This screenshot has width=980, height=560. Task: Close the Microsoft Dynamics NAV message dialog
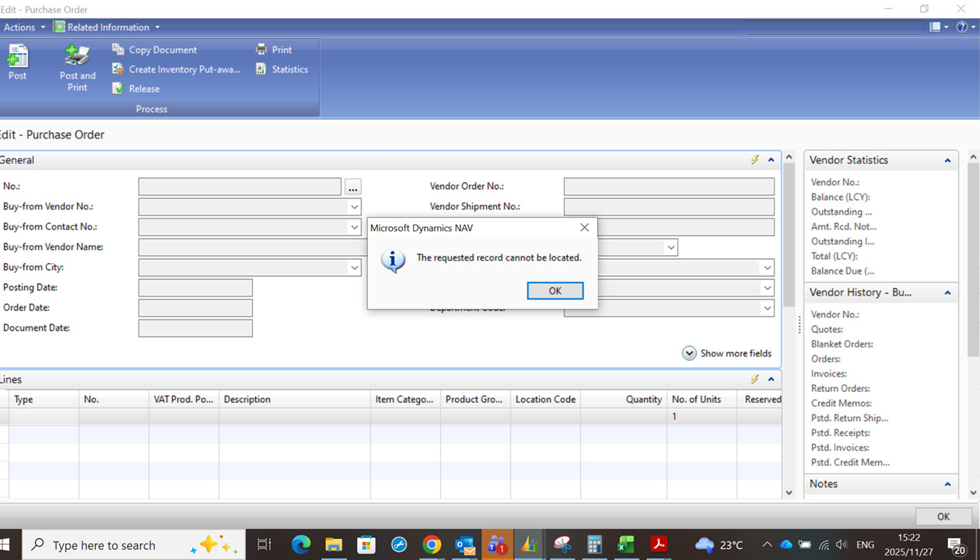point(584,227)
